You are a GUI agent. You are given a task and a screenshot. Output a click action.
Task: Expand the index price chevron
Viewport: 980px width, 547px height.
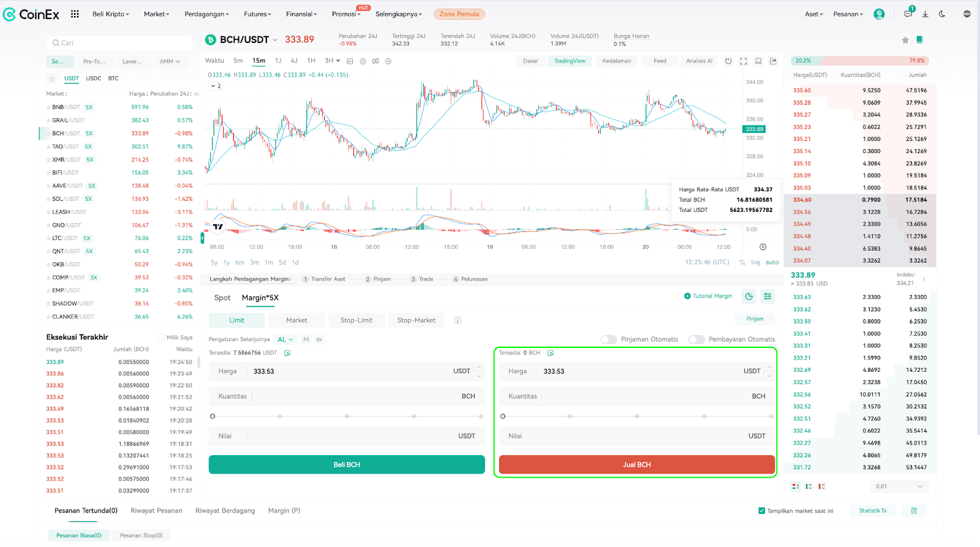(924, 279)
